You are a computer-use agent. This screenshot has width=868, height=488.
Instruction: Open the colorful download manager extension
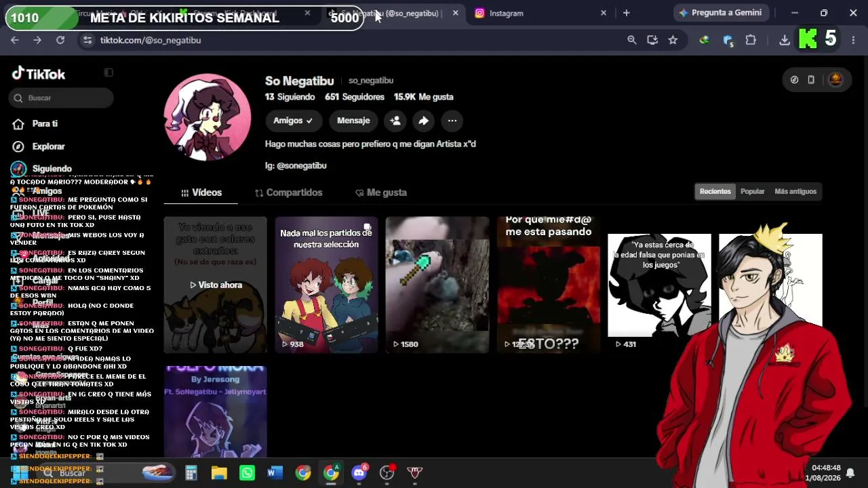pyautogui.click(x=705, y=40)
